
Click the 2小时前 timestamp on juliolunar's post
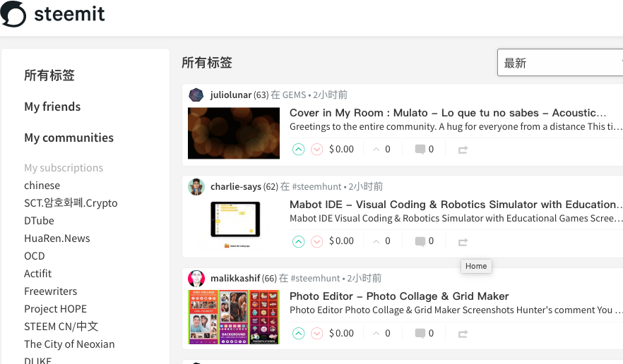click(330, 95)
